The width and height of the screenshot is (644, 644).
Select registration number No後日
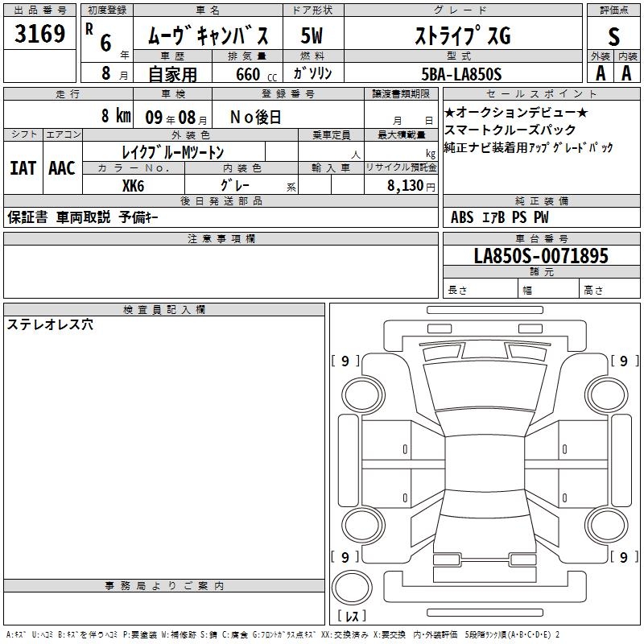255,118
